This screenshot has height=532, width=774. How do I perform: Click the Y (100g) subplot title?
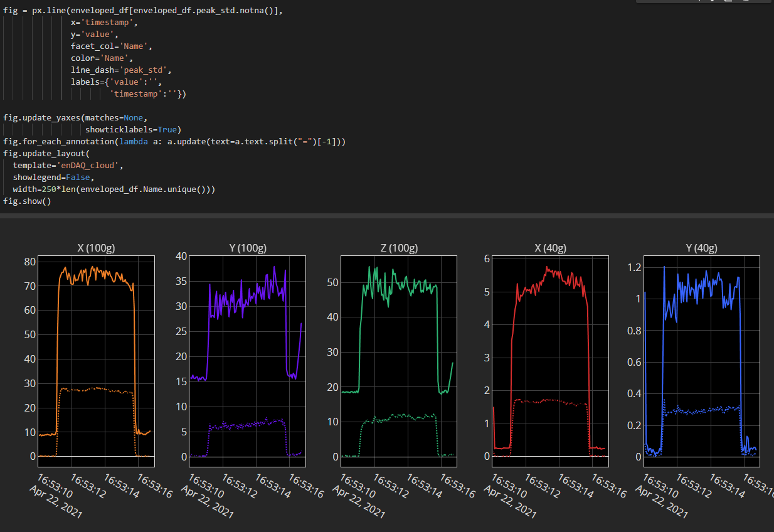point(247,248)
